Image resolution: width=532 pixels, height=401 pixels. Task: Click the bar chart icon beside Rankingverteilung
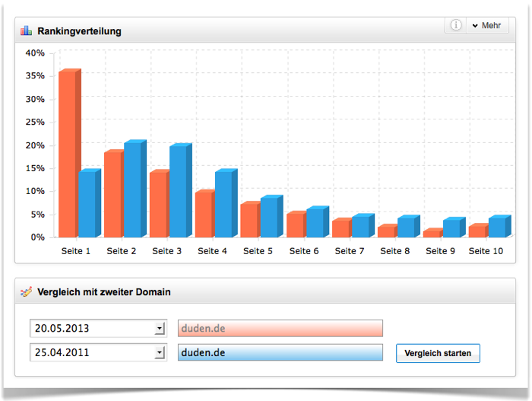click(27, 31)
